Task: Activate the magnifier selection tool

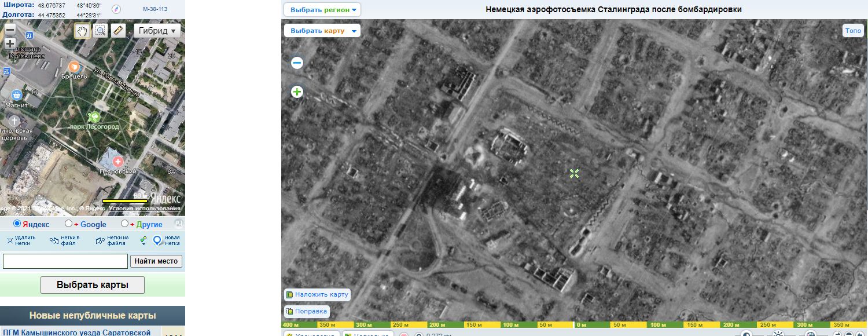Action: pos(100,30)
